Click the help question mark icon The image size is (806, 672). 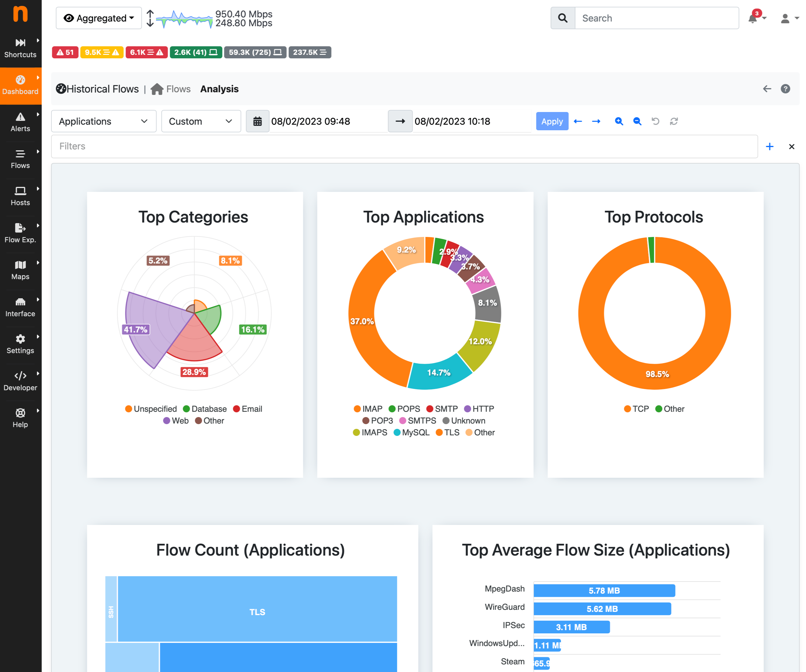(x=785, y=89)
